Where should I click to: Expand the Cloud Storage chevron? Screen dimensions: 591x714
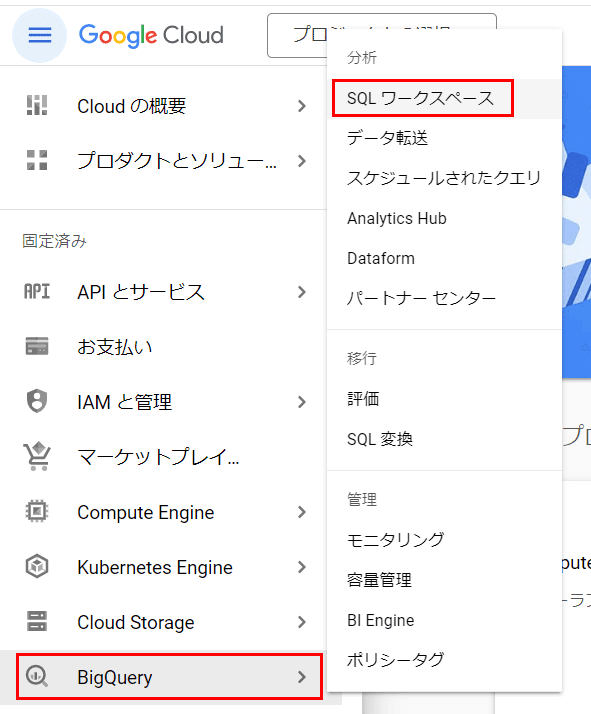pos(301,622)
